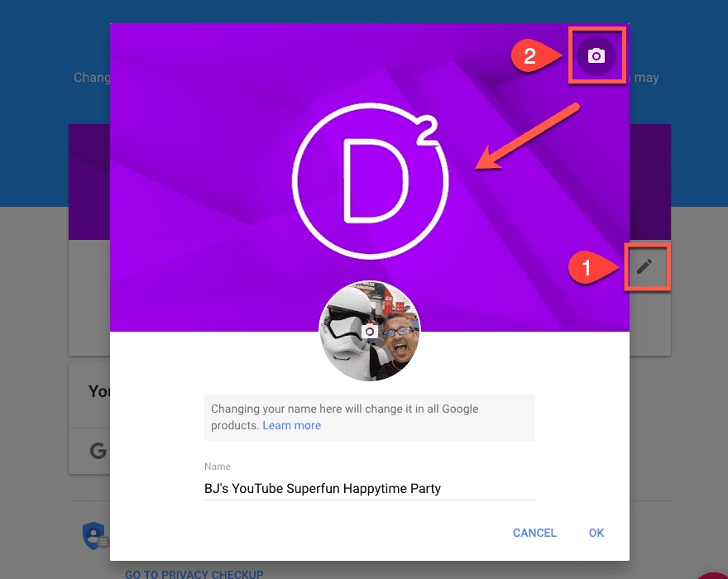
Task: Click the 'Name' field label
Action: (x=218, y=467)
